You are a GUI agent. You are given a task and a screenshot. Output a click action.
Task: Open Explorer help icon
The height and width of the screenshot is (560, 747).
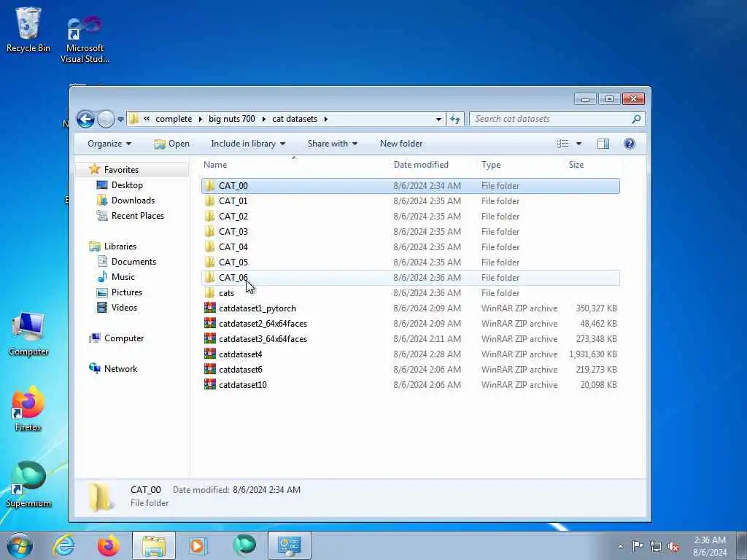click(x=630, y=144)
